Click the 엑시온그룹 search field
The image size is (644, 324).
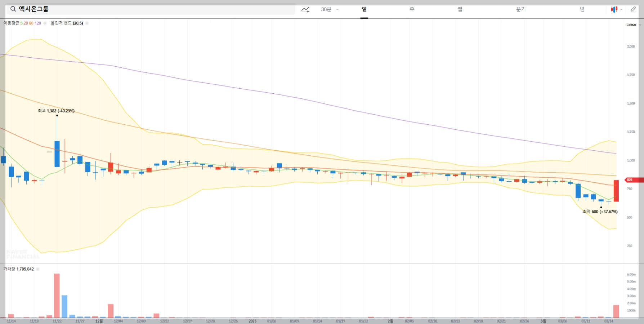point(151,9)
